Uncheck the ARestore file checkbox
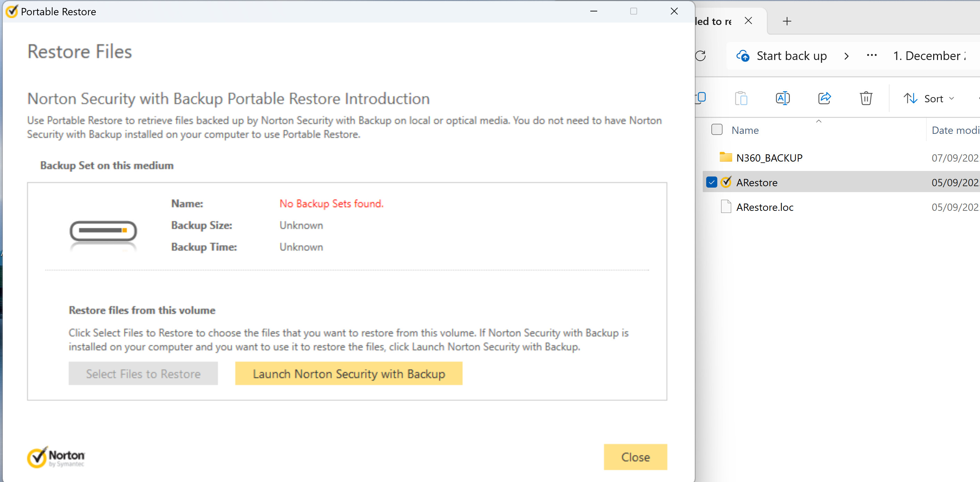Viewport: 980px width, 482px height. (711, 182)
